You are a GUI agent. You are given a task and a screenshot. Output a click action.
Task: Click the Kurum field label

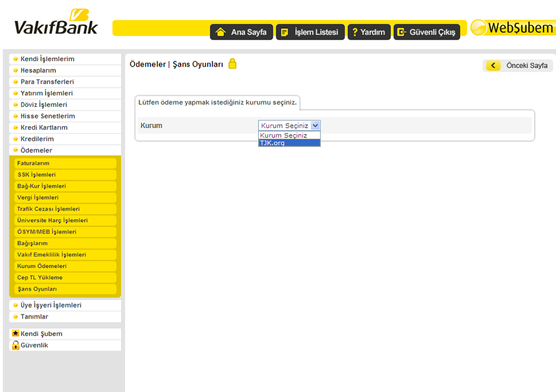151,125
